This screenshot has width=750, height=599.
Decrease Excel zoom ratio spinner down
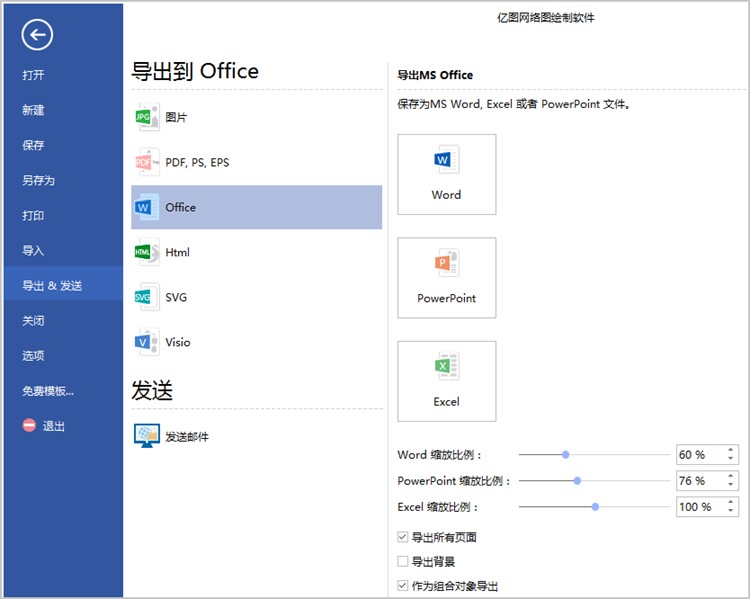tap(730, 510)
